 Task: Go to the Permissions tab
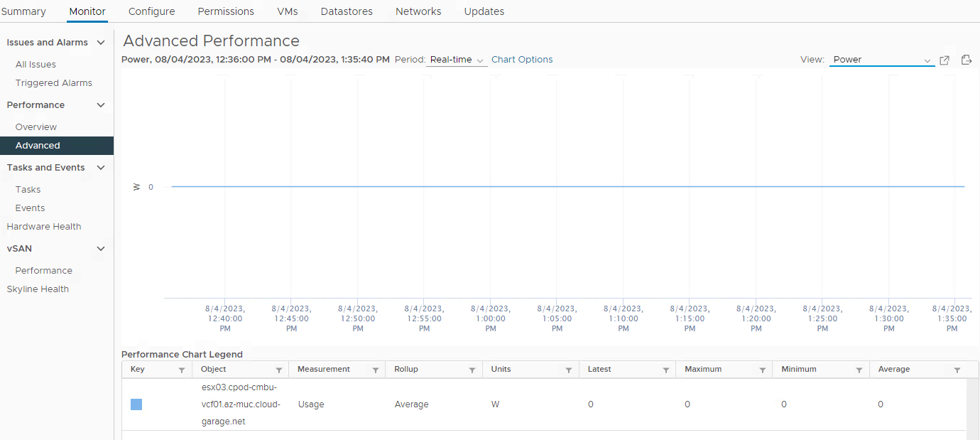[226, 11]
